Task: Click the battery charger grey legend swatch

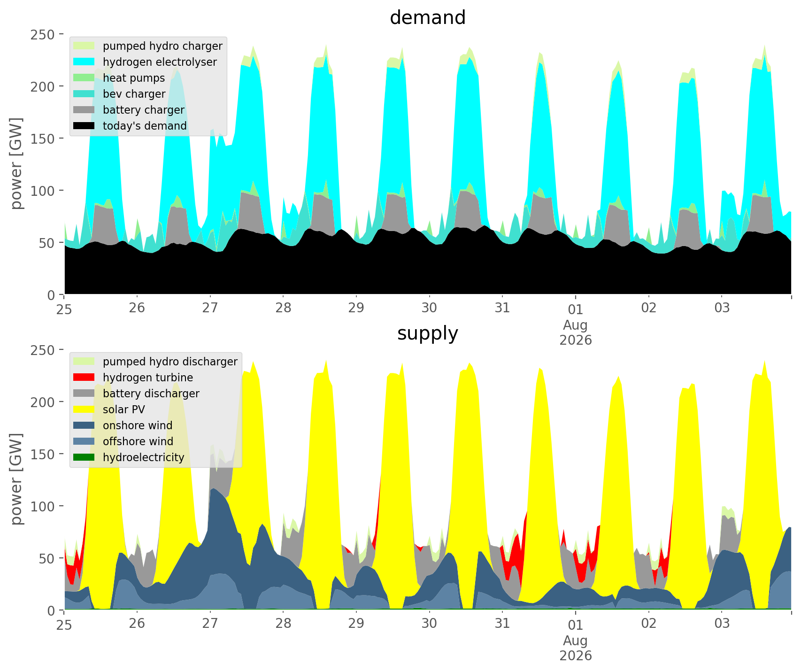Action: pyautogui.click(x=85, y=110)
